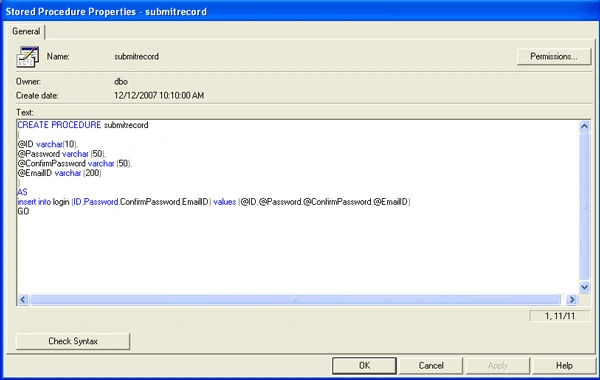Image resolution: width=600 pixels, height=380 pixels.
Task: Click the stored procedure icon beside Name
Action: (x=28, y=57)
